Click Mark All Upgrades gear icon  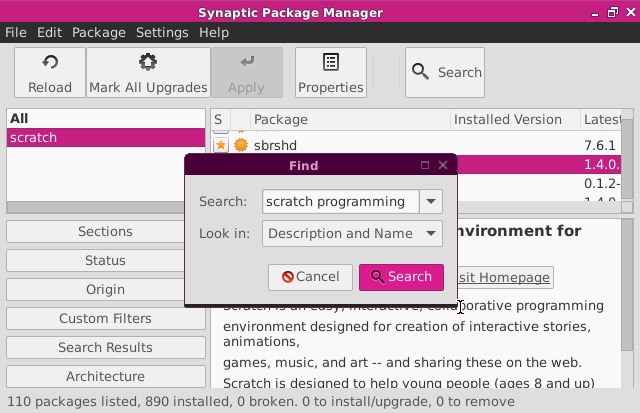pyautogui.click(x=148, y=62)
